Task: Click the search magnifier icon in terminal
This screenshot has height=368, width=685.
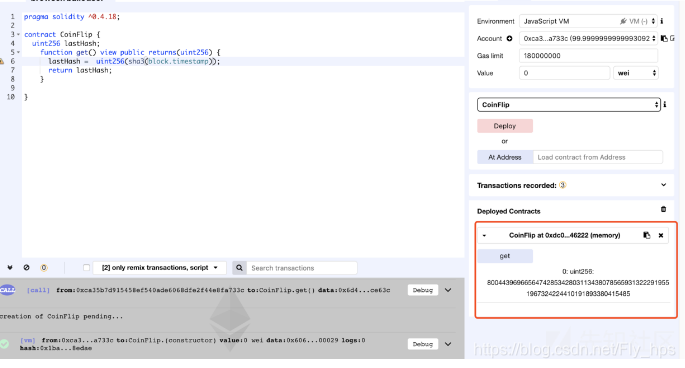Action: (239, 268)
